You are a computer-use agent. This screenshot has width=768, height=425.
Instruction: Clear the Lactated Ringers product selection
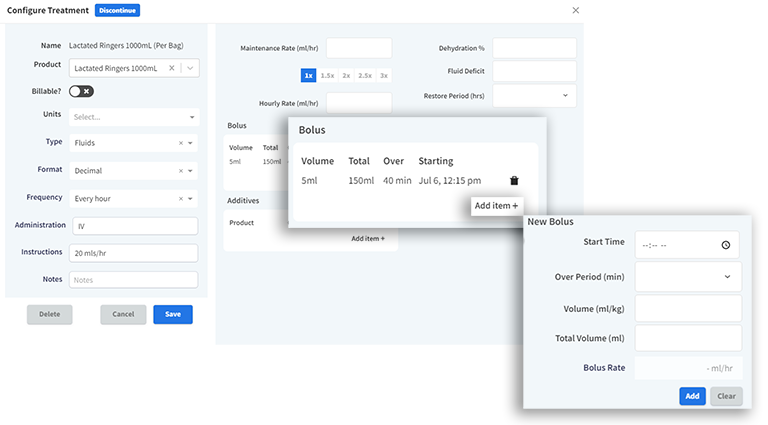tap(171, 68)
